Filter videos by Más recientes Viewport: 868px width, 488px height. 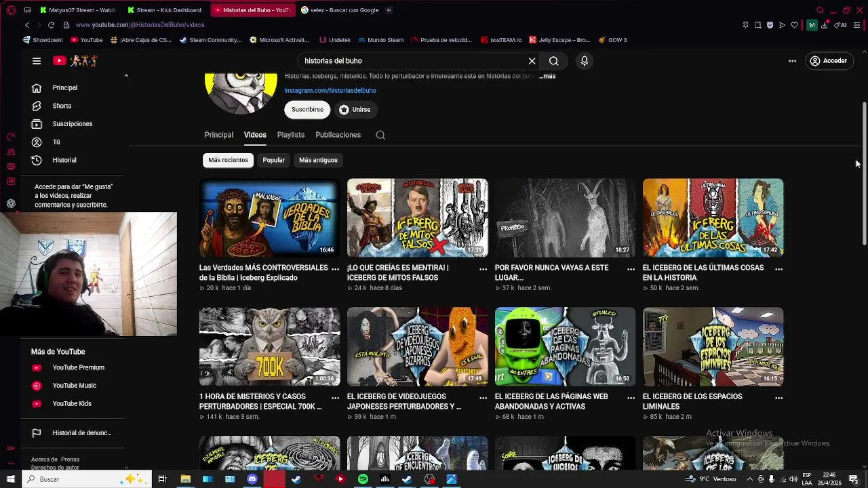click(229, 160)
